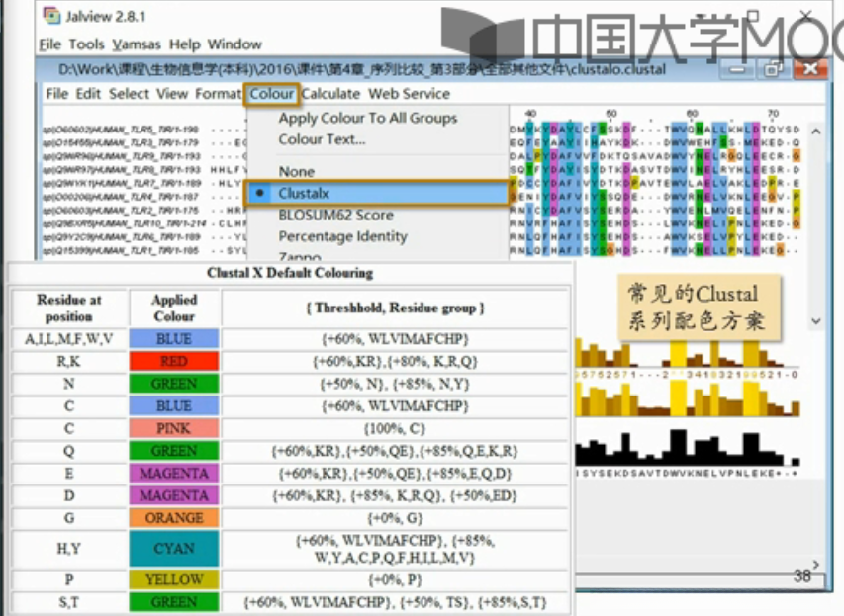Select sequence HUMAN_TLR8 row
844x616 pixels.
tap(123, 169)
